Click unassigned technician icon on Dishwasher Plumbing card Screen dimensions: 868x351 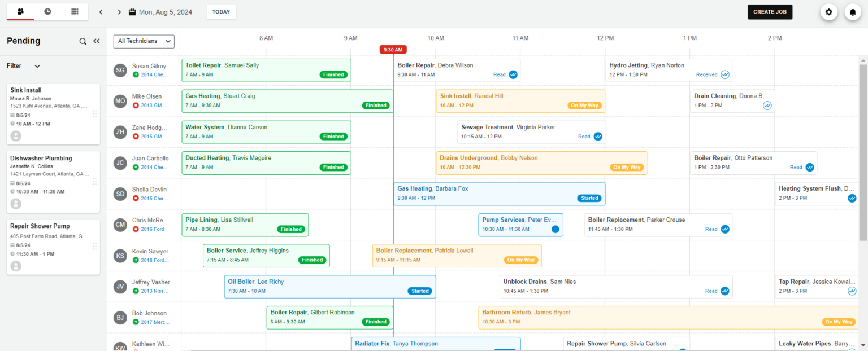click(x=16, y=204)
